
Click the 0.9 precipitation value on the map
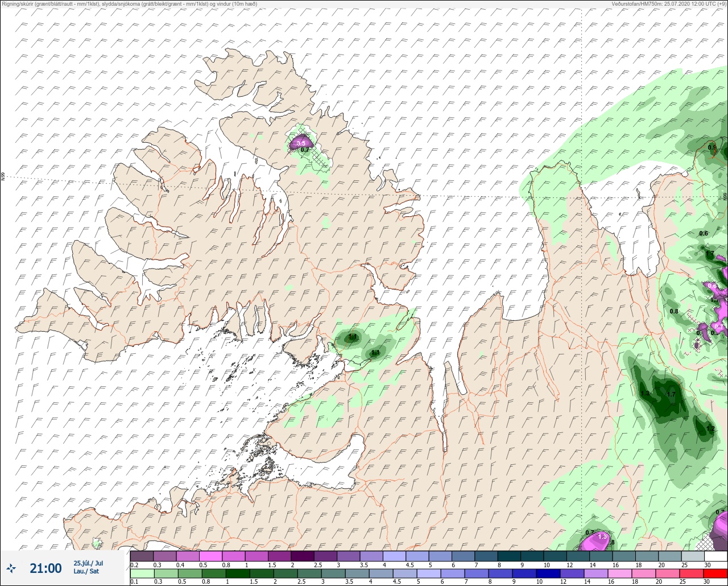tap(712, 147)
